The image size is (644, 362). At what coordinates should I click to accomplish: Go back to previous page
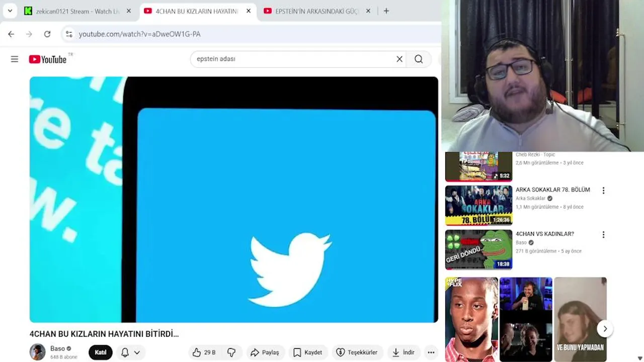pos(11,34)
